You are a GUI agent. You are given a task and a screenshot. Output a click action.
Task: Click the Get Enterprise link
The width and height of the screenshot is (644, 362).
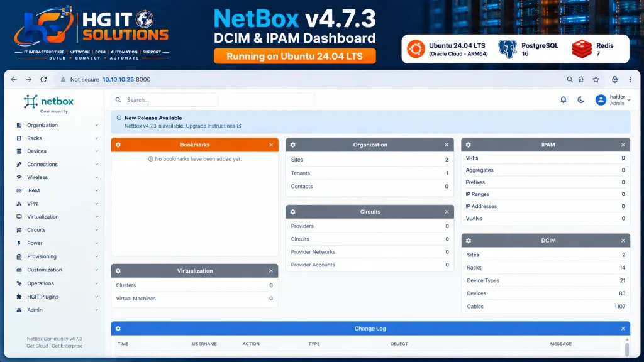pos(67,346)
